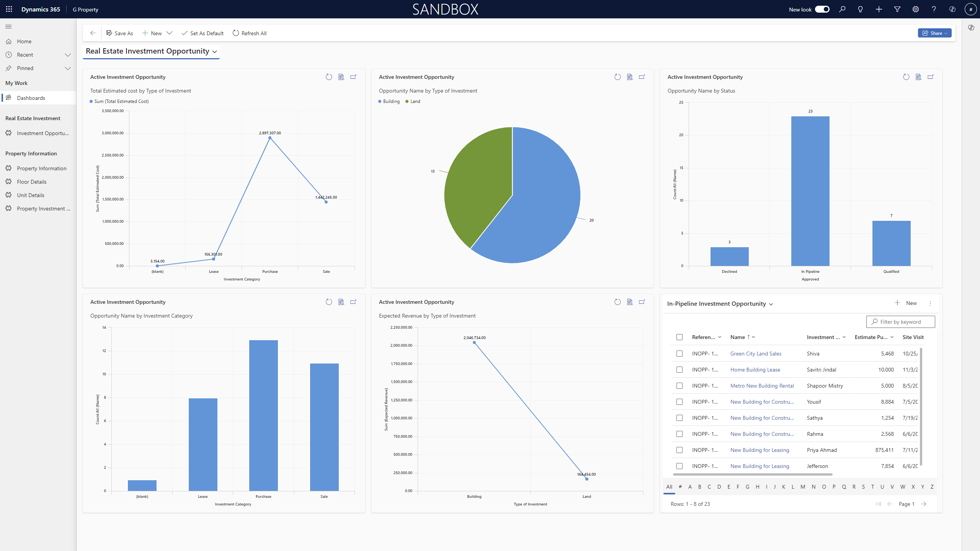Collapse the left navigation hamburger menu
Image resolution: width=980 pixels, height=551 pixels.
(8, 26)
